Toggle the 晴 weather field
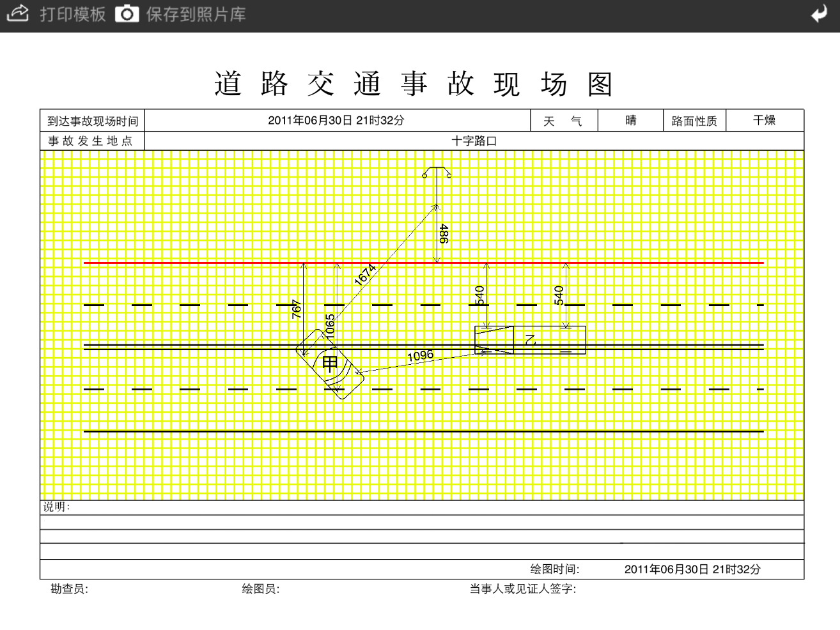 click(630, 120)
